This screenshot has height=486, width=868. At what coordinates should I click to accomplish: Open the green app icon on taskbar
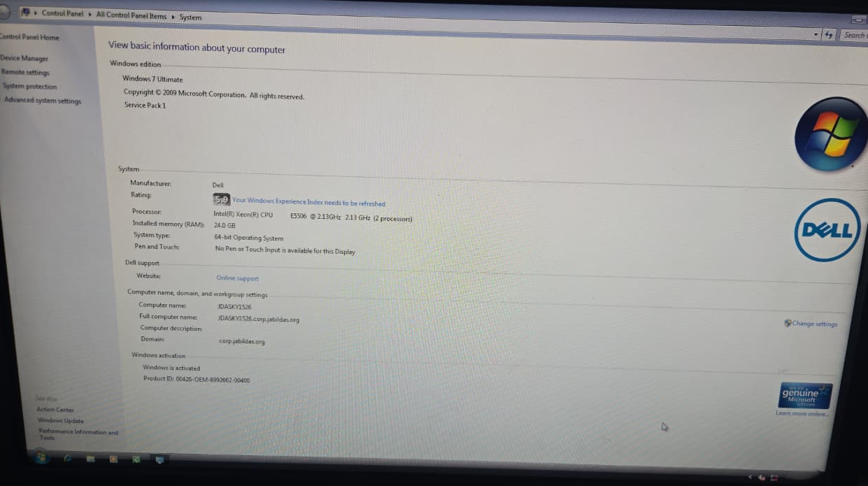tap(136, 459)
